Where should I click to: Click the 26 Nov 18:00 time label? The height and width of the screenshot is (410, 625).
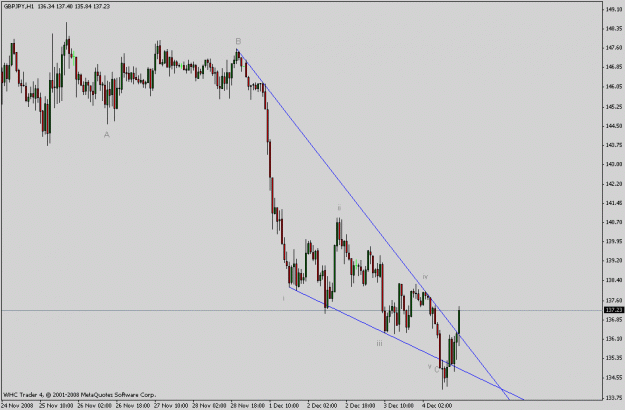pos(133,406)
